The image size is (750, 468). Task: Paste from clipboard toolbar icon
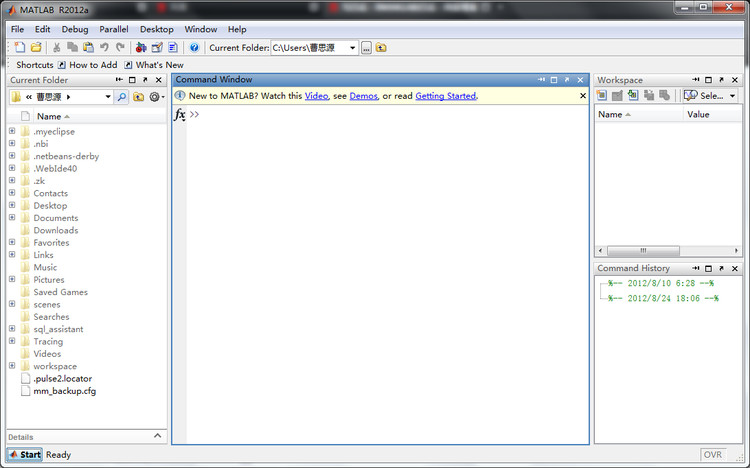tap(88, 47)
